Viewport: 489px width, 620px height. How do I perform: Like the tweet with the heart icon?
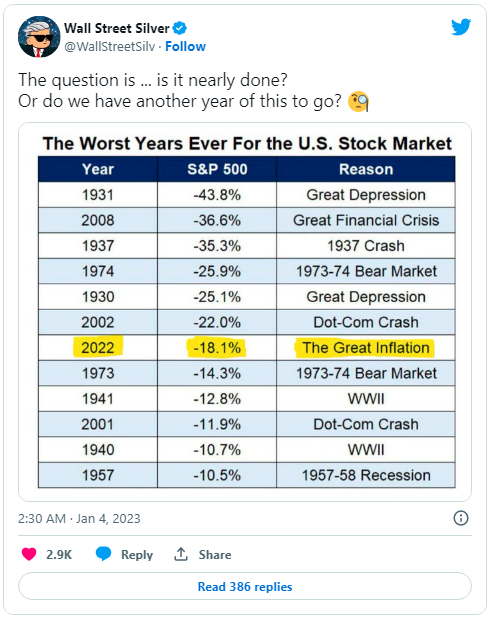29,554
